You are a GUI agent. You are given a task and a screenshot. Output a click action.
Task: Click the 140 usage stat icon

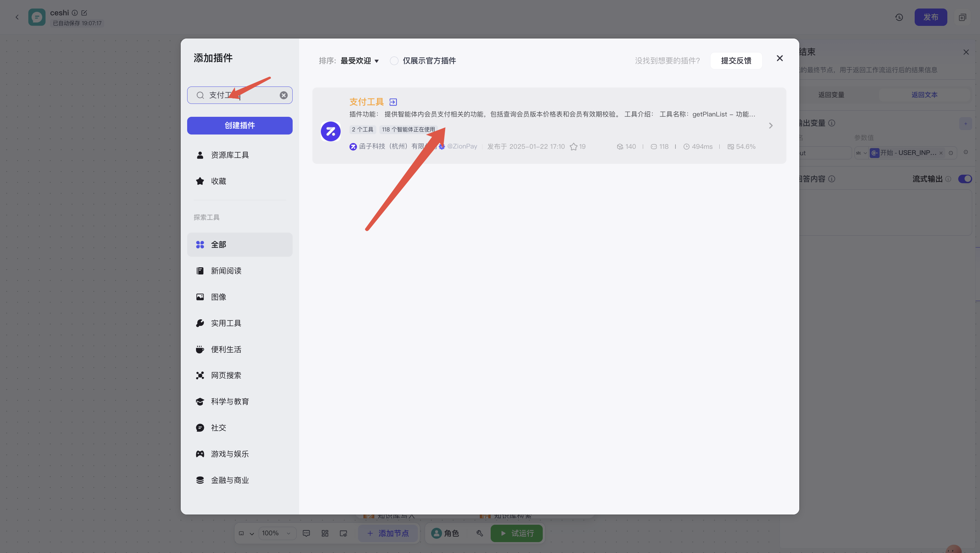(x=620, y=147)
